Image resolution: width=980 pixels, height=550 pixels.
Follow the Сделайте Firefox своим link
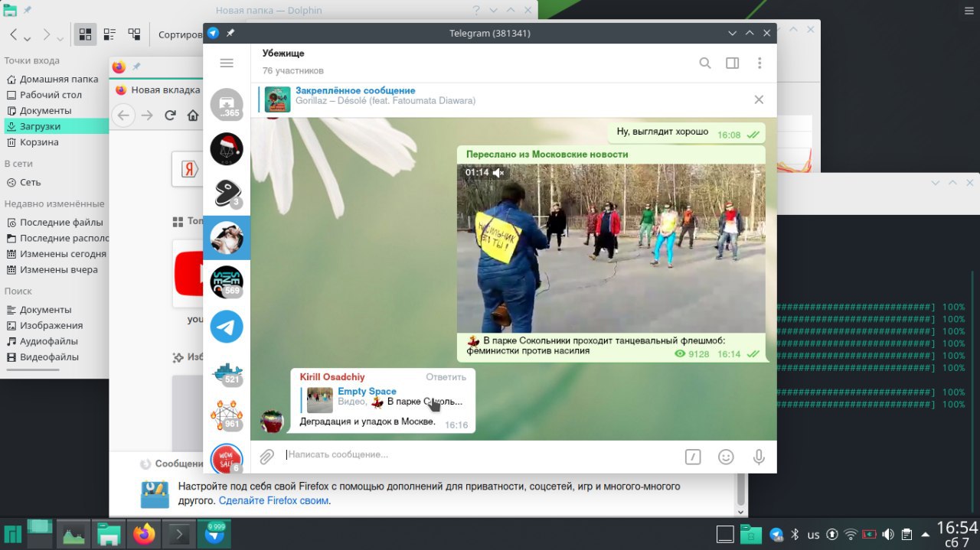tap(274, 501)
